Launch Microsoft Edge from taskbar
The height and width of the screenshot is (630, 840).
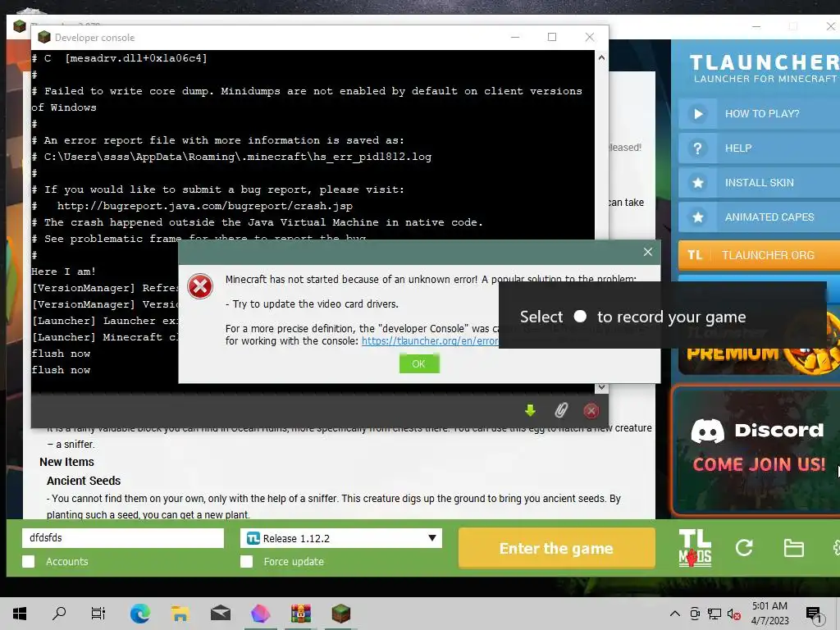tap(139, 614)
